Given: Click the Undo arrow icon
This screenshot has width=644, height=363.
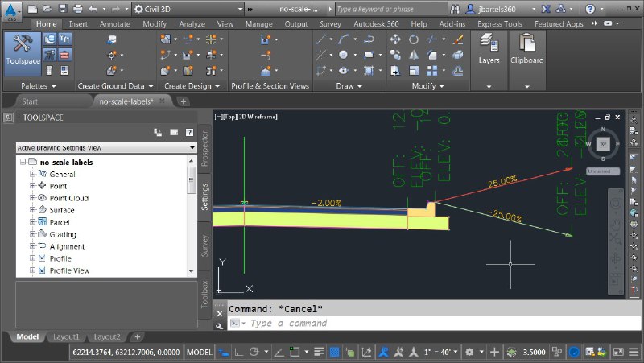Looking at the screenshot, I should (93, 9).
